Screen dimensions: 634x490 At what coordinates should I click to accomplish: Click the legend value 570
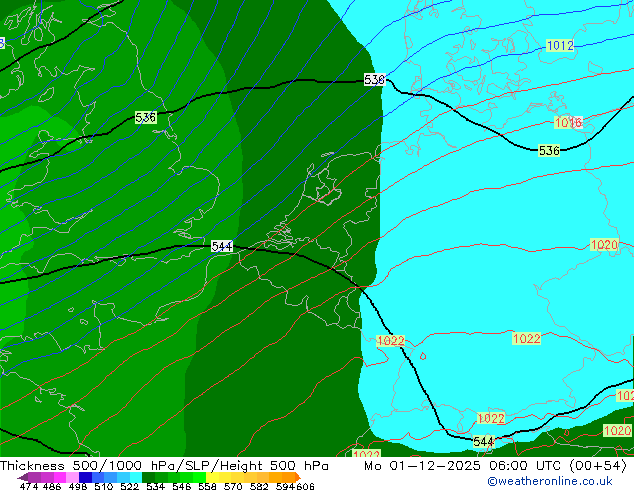pyautogui.click(x=233, y=486)
